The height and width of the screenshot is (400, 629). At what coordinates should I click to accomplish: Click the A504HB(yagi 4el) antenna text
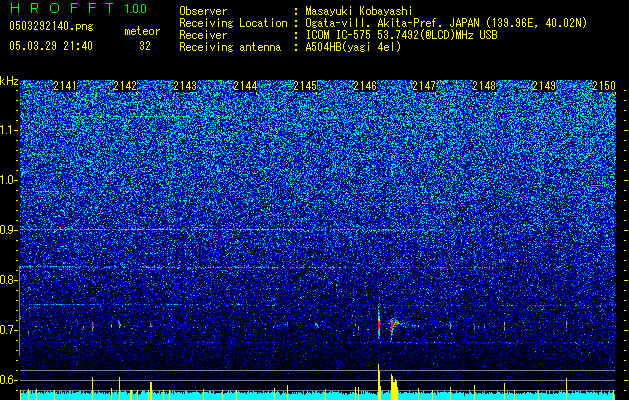[x=353, y=47]
